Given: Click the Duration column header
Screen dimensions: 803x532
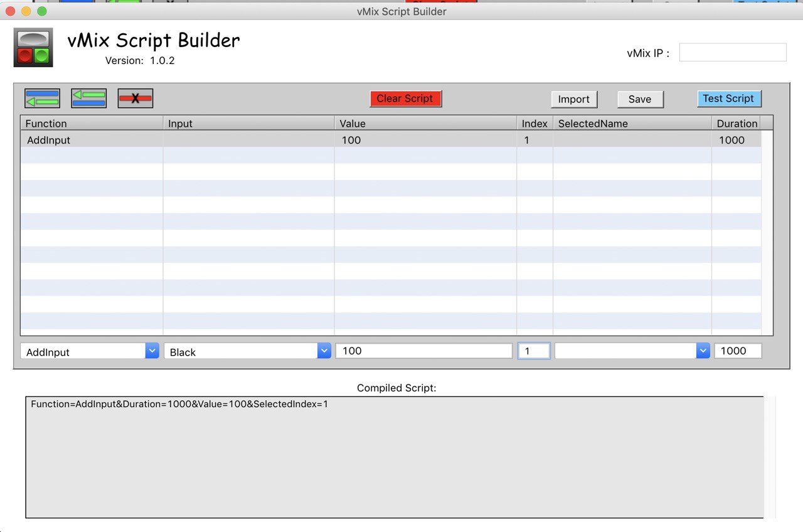Looking at the screenshot, I should 737,123.
